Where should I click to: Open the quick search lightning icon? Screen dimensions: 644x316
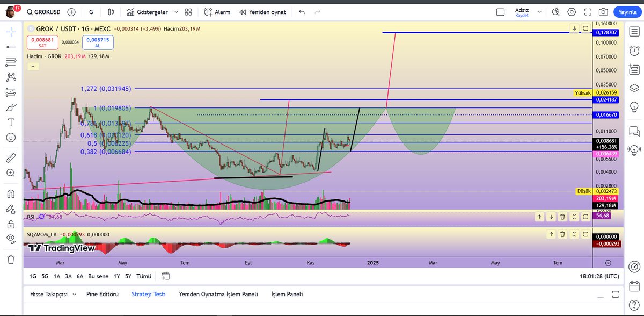coord(556,12)
